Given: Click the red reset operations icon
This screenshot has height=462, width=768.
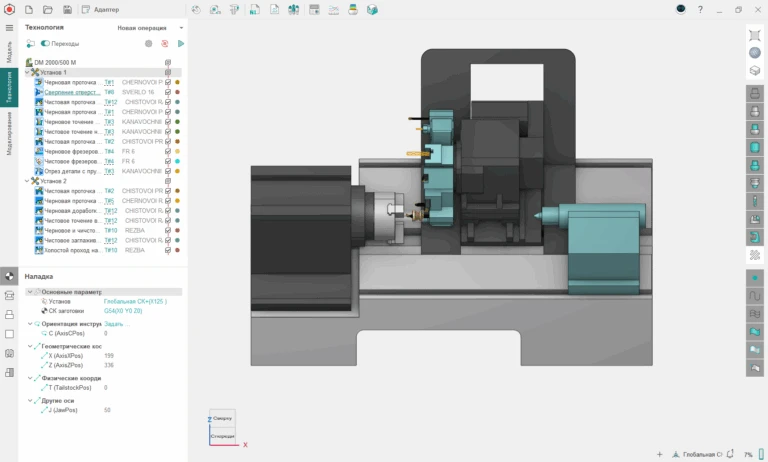Looking at the screenshot, I should click(x=165, y=44).
